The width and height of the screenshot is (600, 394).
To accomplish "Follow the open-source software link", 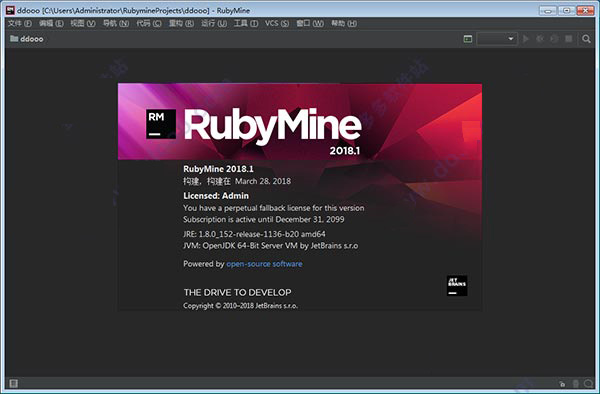I will [x=264, y=264].
